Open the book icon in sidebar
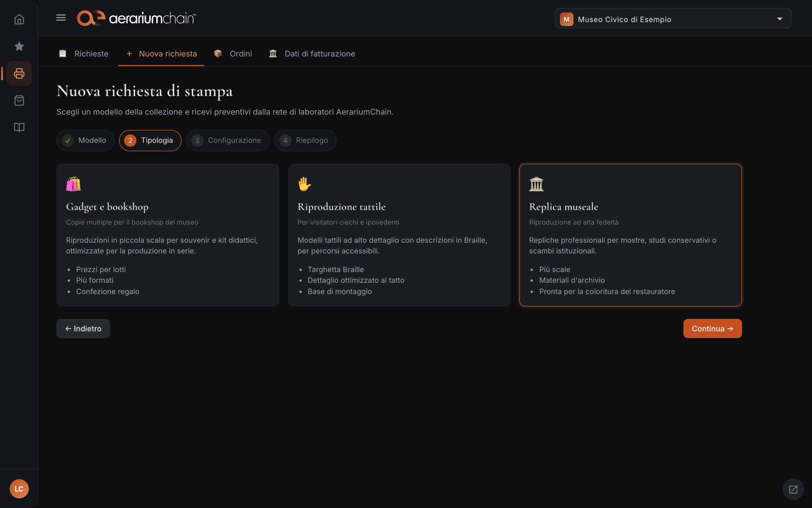Image resolution: width=812 pixels, height=508 pixels. (x=19, y=127)
